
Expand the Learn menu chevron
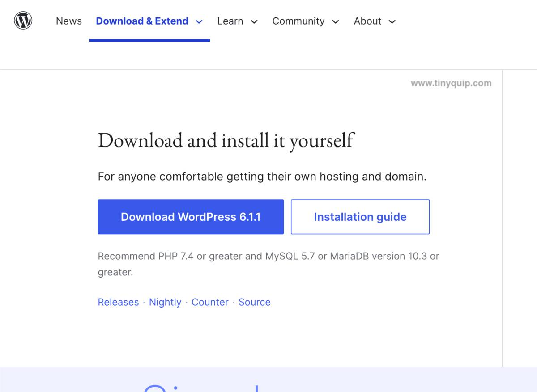click(254, 21)
